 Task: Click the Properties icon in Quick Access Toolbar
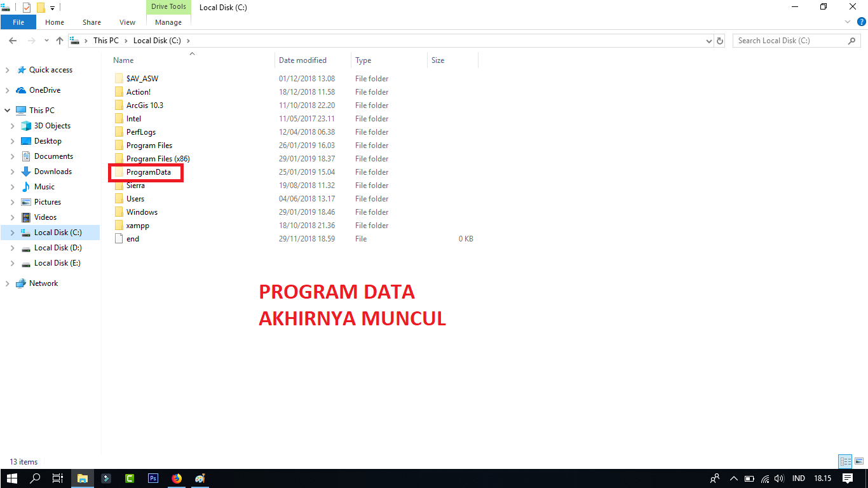click(x=26, y=7)
